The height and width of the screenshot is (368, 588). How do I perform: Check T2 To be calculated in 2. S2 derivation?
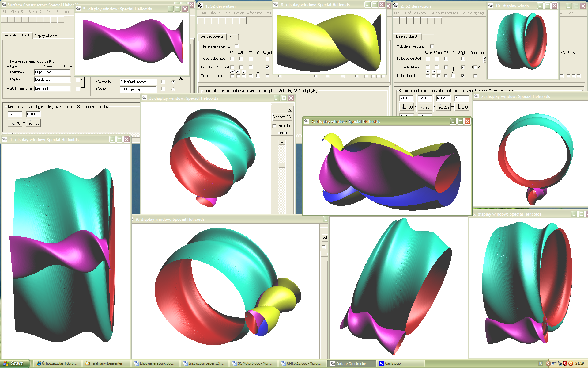pos(446,59)
